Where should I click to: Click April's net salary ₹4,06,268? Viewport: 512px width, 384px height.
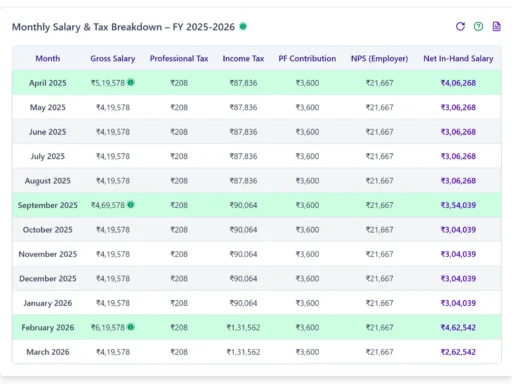coord(458,83)
